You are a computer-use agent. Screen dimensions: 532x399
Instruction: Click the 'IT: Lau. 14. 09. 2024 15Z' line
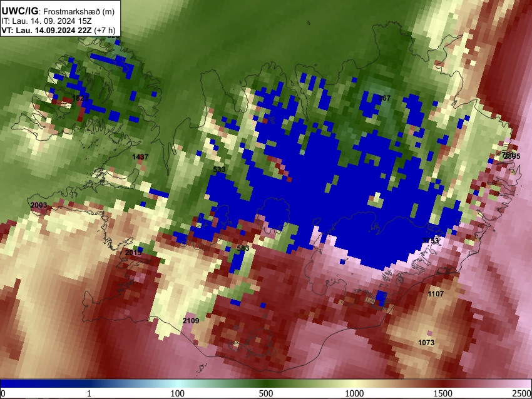coord(46,21)
